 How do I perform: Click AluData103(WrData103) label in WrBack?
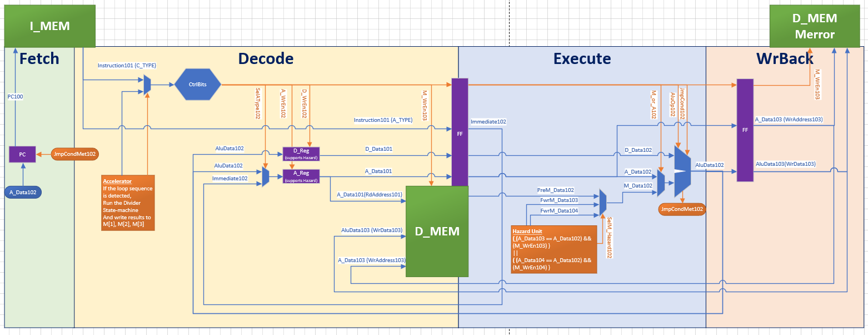[786, 164]
